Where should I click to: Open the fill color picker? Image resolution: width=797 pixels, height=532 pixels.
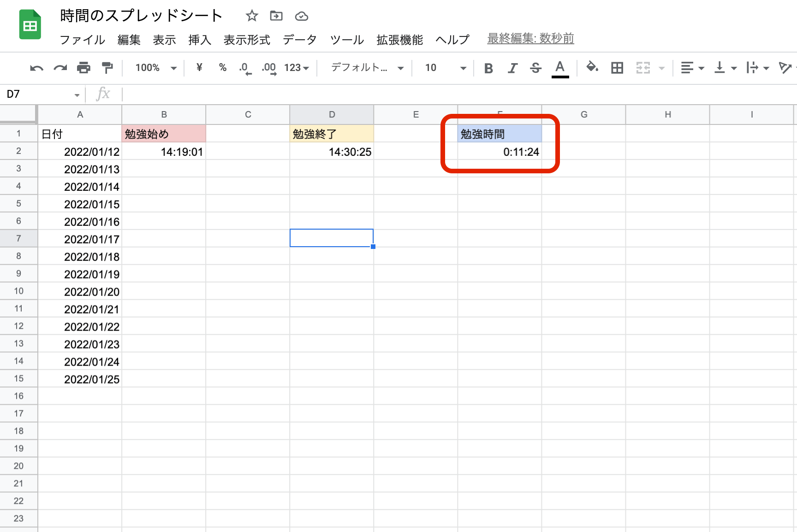(592, 68)
